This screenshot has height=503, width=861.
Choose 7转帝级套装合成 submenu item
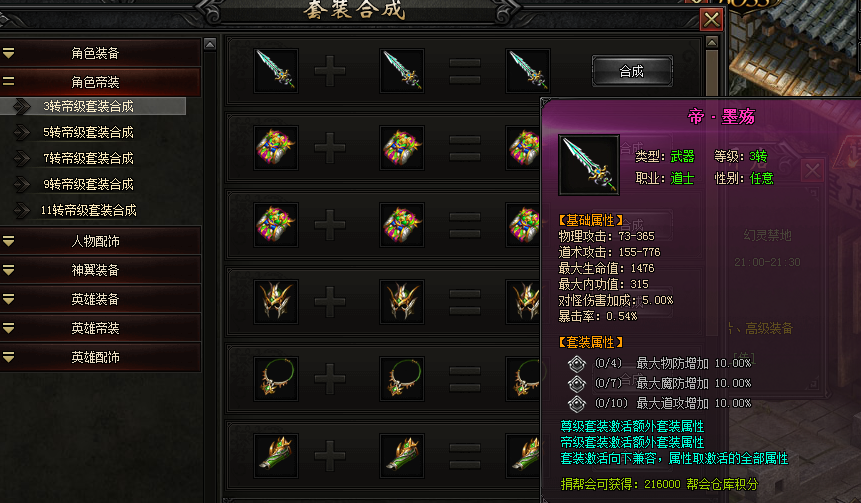pos(88,158)
